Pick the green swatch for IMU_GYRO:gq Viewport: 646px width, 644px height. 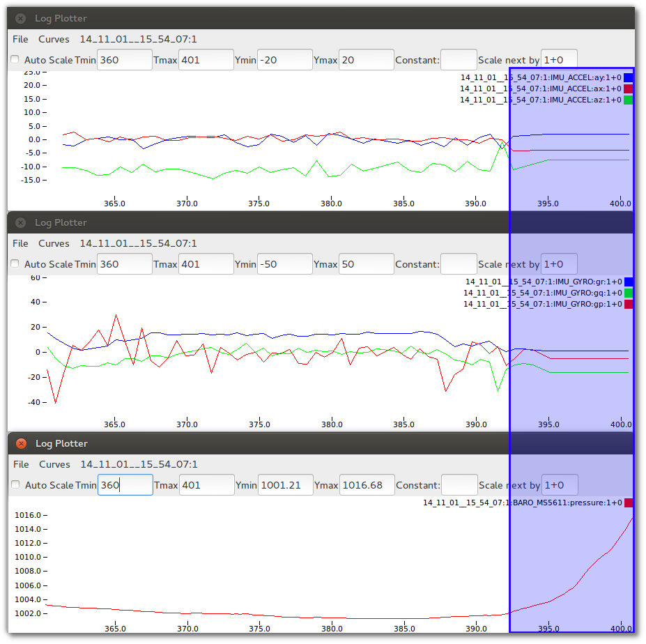629,293
